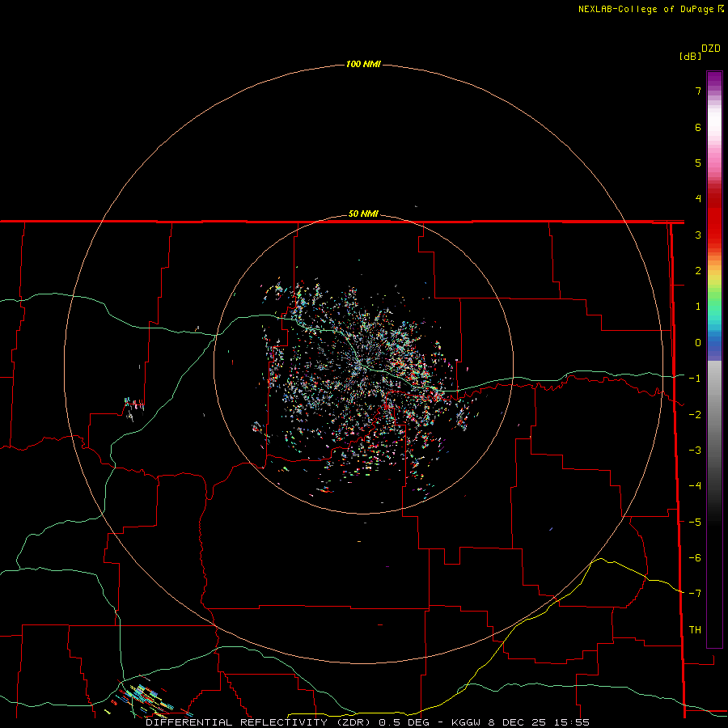
Task: Click the 2 value on the color scale
Action: (x=698, y=271)
